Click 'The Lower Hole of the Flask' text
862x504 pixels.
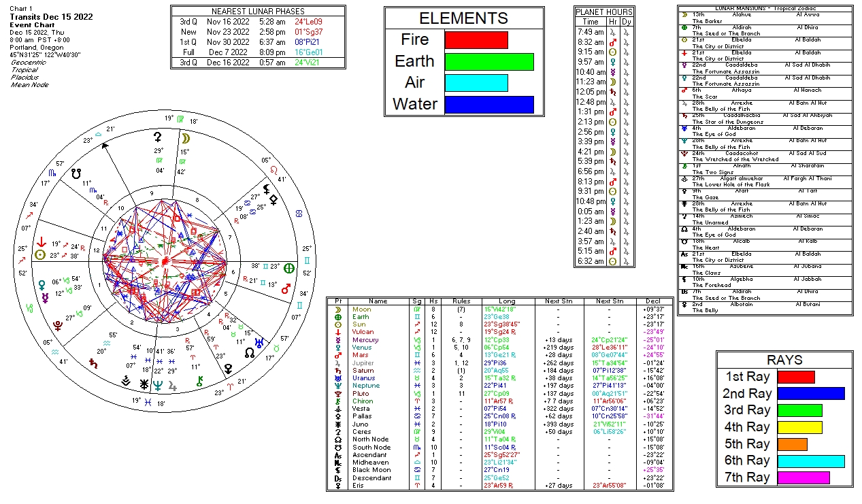click(x=731, y=185)
